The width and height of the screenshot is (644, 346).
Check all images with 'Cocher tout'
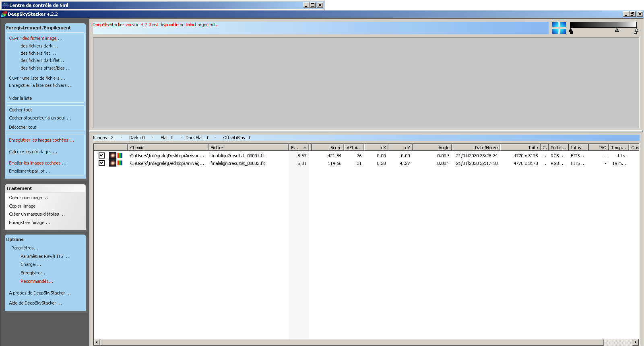pyautogui.click(x=21, y=110)
